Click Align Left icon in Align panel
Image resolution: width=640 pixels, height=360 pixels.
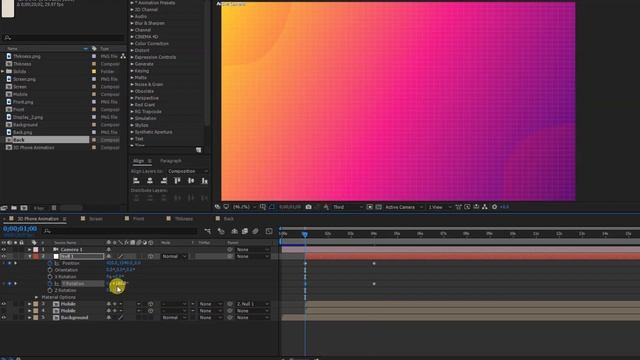136,180
